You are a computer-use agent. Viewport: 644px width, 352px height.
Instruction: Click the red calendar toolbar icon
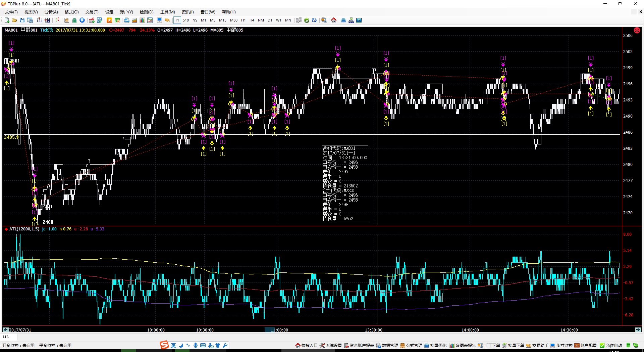92,20
